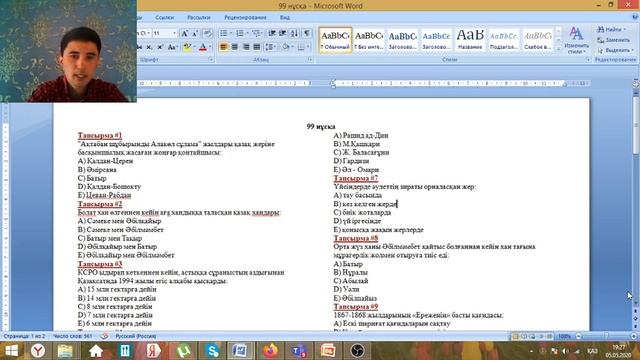Image resolution: width=640 pixels, height=360 pixels.
Task: Open Change Case (Aa) dropdown
Action: [x=173, y=47]
